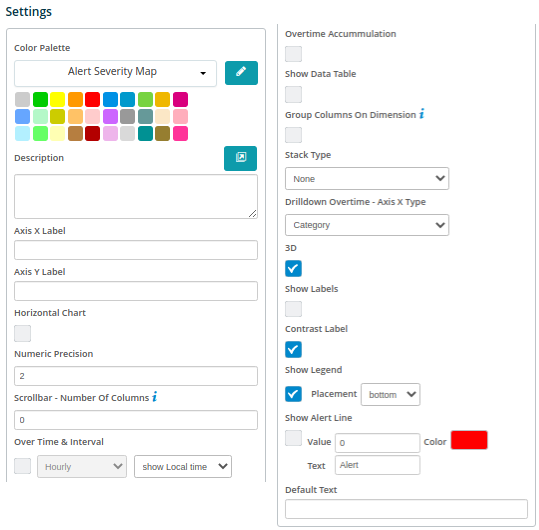
Task: Open the Alert Severity Map palette dropdown
Action: (x=115, y=73)
